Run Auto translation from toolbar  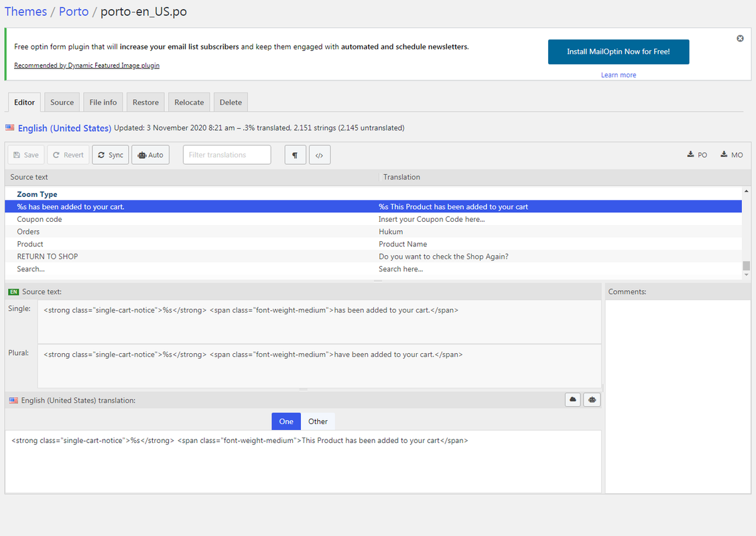(150, 155)
